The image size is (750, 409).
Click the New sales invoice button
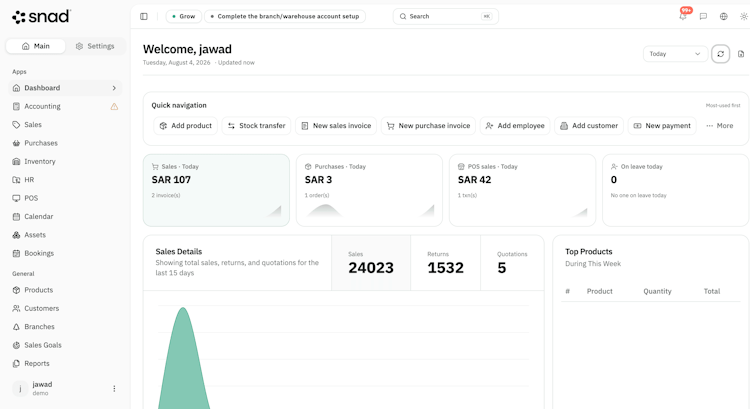pos(336,126)
